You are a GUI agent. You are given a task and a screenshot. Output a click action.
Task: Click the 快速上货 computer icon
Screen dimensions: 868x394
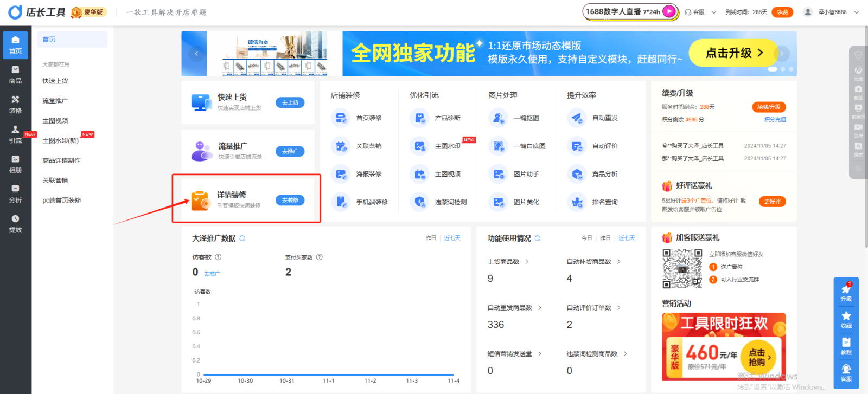coord(201,102)
